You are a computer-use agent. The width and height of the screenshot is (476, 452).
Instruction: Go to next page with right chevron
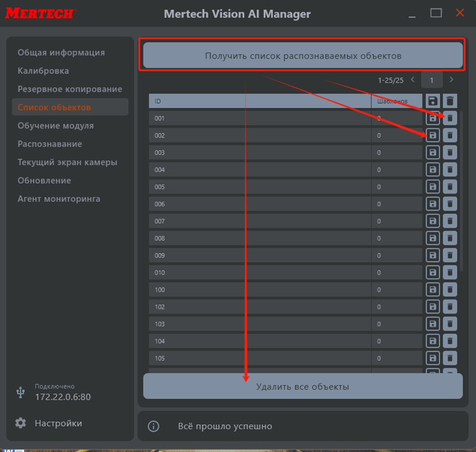(451, 80)
